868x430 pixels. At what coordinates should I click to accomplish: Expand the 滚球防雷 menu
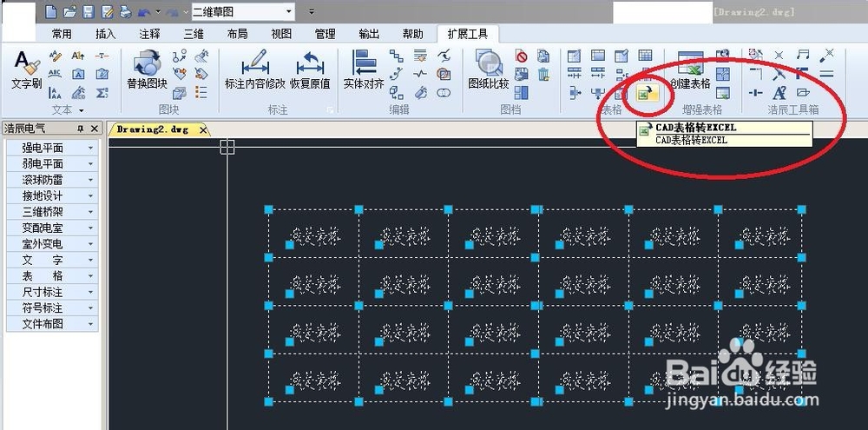click(52, 180)
